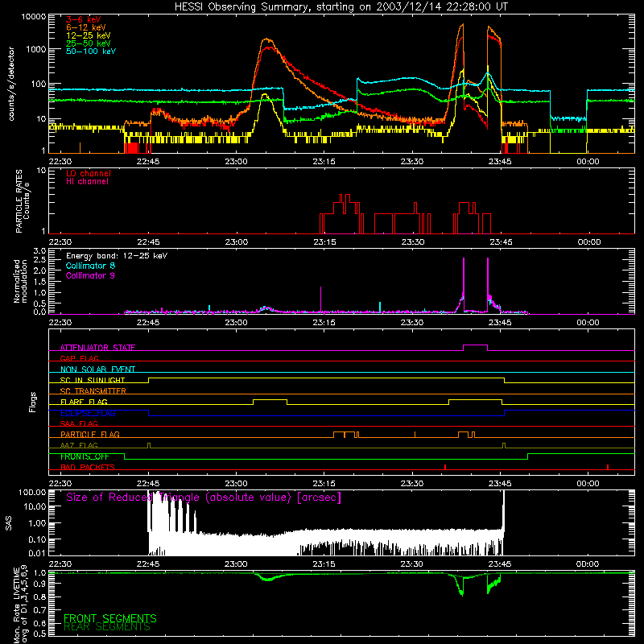This screenshot has height=644, width=644.
Task: Click the FRONT SEGMENTS legend label
Action: [x=110, y=618]
